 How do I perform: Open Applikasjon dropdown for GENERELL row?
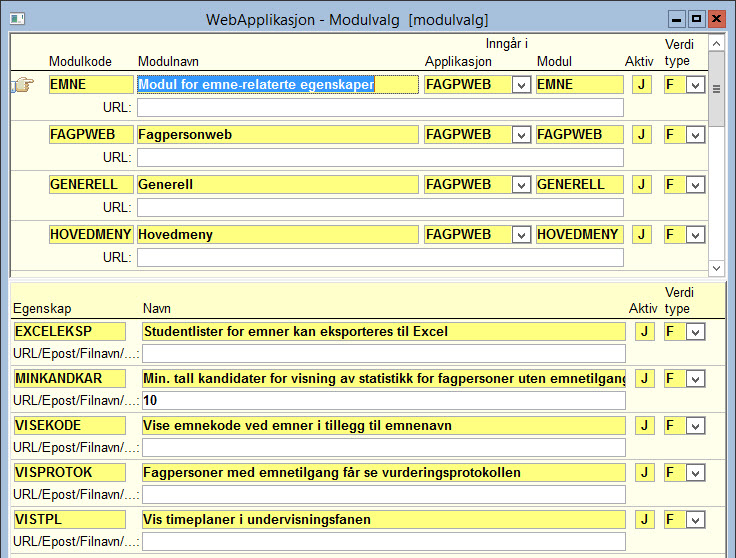(x=521, y=185)
